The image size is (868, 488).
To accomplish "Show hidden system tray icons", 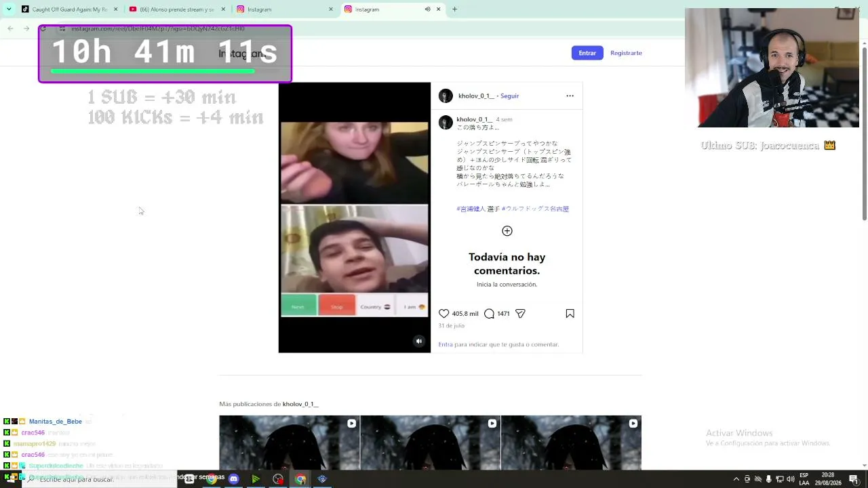I will [x=736, y=479].
